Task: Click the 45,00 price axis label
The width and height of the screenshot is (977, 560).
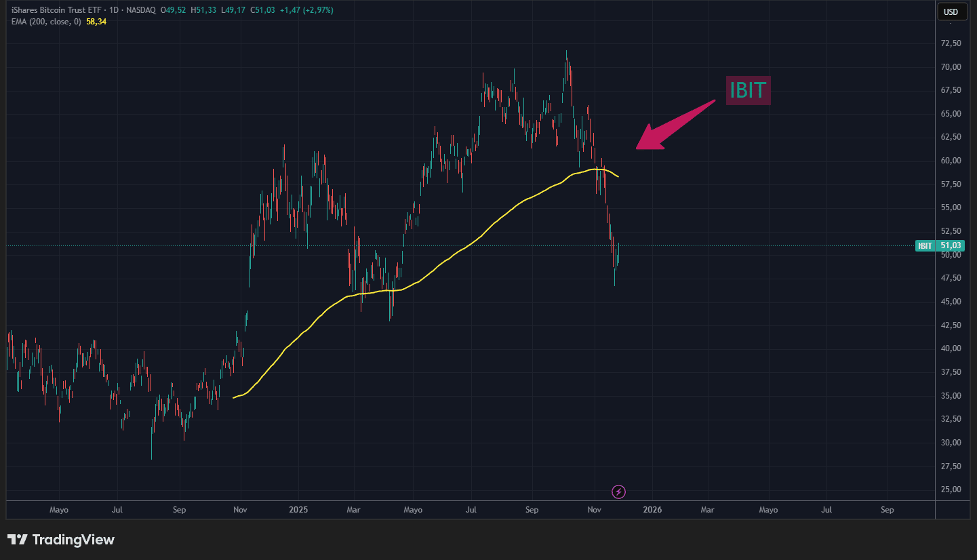Action: 951,302
